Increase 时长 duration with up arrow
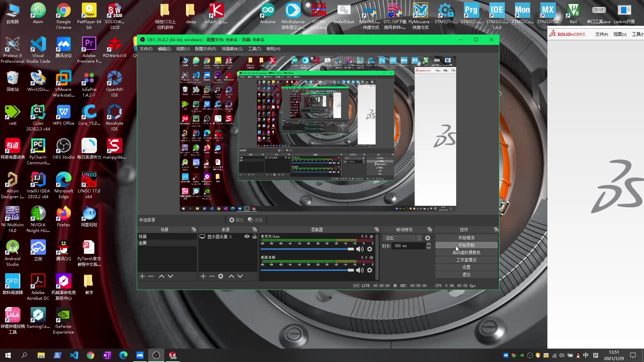 [x=429, y=244]
